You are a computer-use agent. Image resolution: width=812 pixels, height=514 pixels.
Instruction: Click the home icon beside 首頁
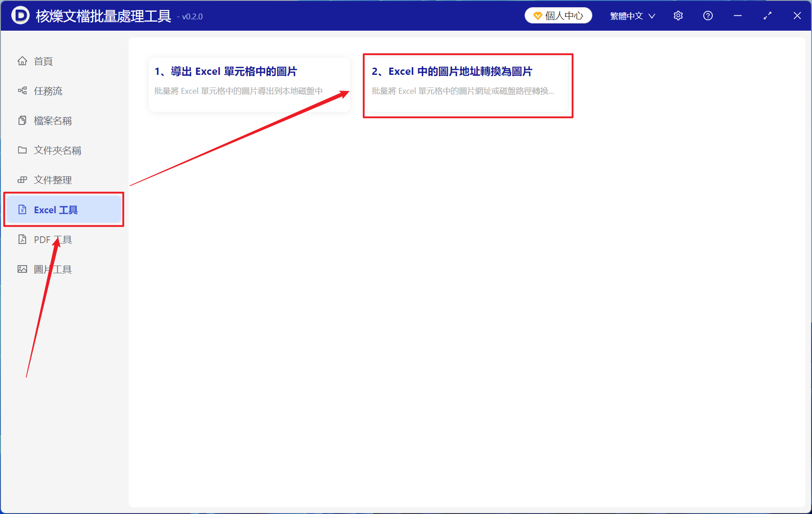22,61
